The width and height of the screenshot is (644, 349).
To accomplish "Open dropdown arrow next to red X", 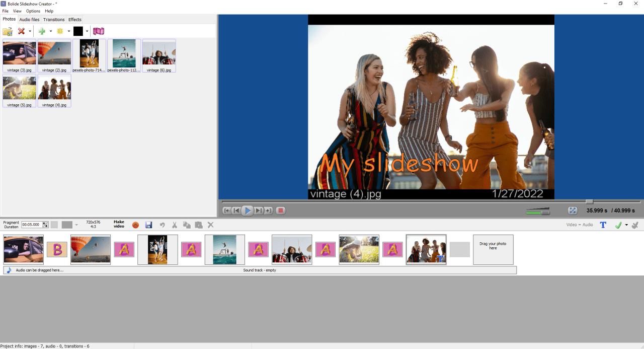I will click(x=30, y=31).
